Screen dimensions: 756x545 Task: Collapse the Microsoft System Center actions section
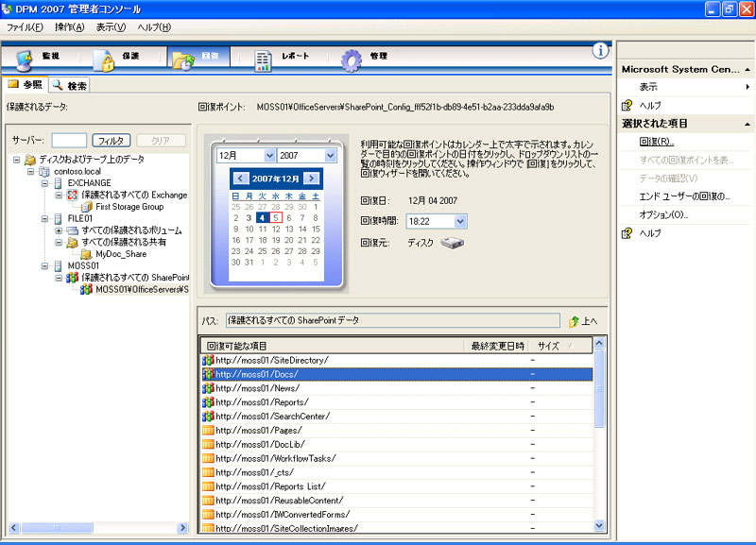click(x=747, y=70)
